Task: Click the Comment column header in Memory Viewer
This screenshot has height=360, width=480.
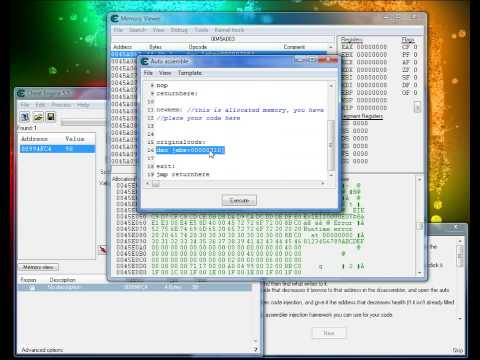Action: 294,47
